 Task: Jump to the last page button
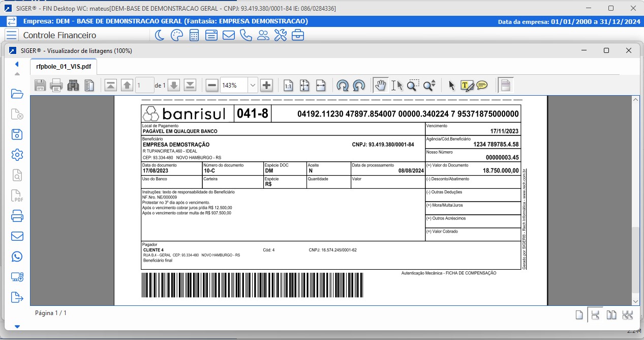pos(190,86)
